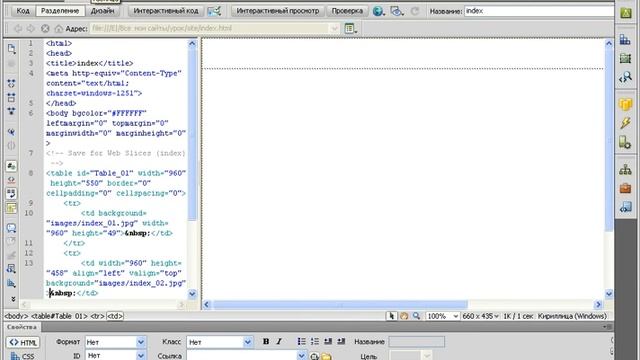Open the Класс dropdown
This screenshot has width=640, height=360.
coord(220,342)
